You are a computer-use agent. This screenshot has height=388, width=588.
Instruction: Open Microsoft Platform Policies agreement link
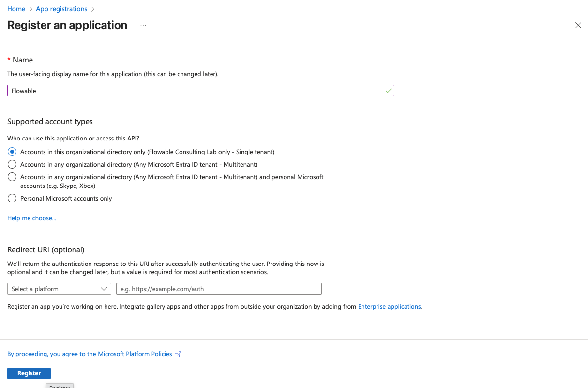click(x=90, y=354)
